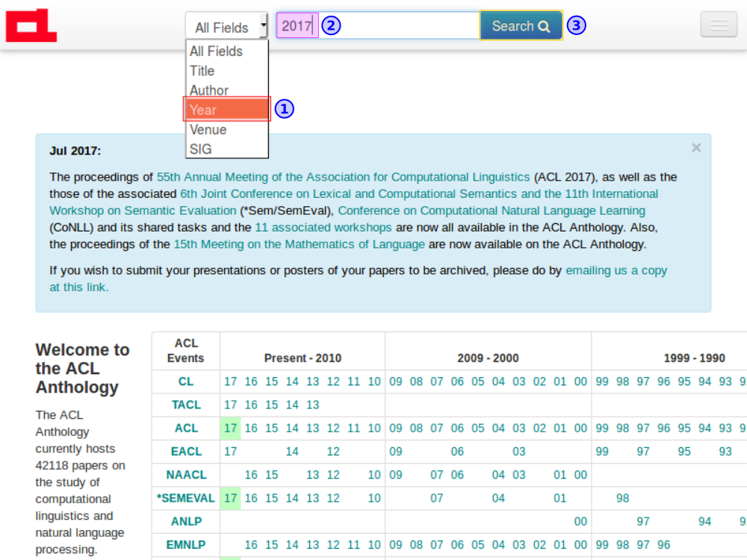Open the EACL venue link
This screenshot has height=560, width=747.
(186, 452)
